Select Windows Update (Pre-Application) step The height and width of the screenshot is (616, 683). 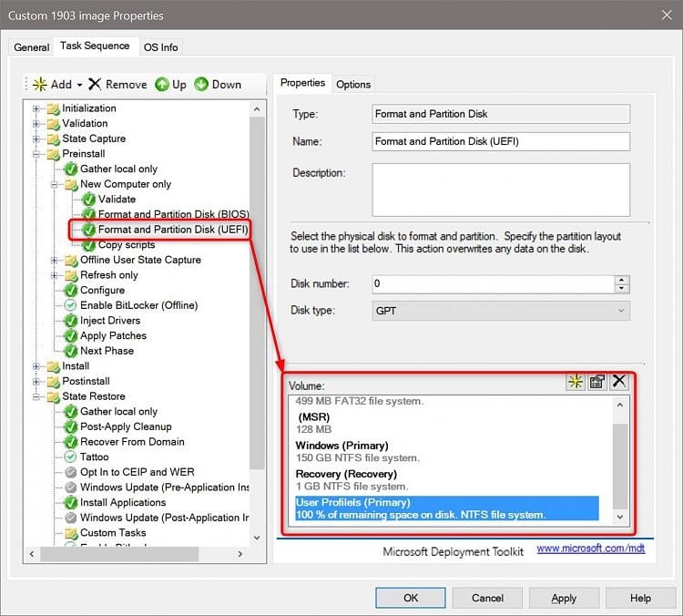coord(164,488)
